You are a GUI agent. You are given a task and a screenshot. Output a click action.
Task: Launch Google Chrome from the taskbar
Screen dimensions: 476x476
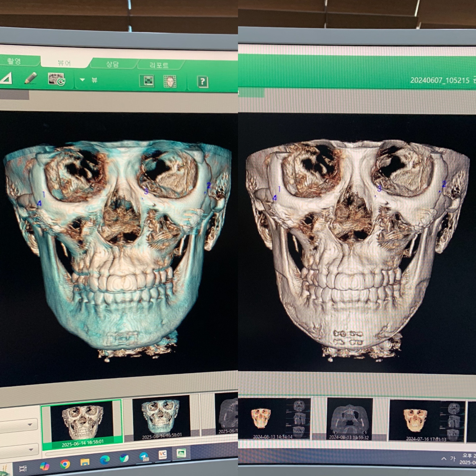pyautogui.click(x=65, y=464)
